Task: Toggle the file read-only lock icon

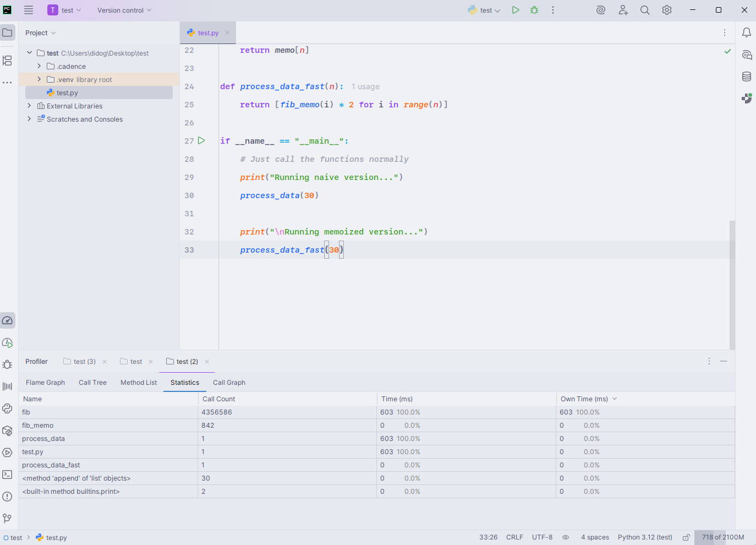Action: (x=686, y=537)
